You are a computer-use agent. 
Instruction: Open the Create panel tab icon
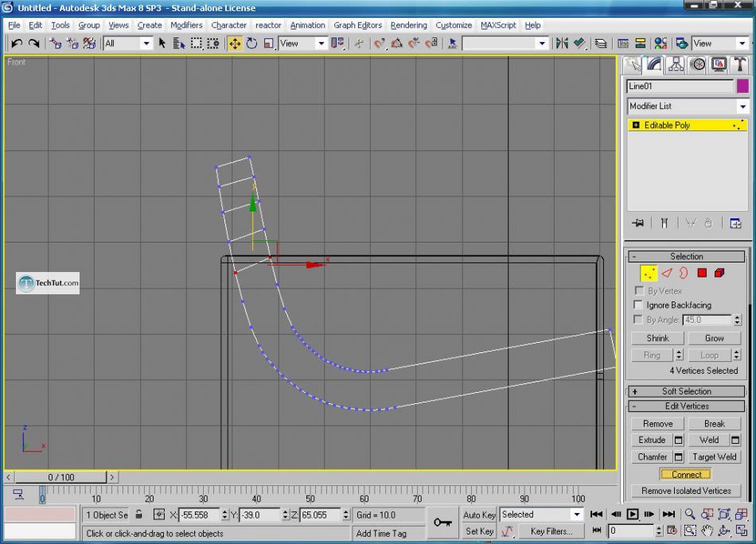pos(633,64)
